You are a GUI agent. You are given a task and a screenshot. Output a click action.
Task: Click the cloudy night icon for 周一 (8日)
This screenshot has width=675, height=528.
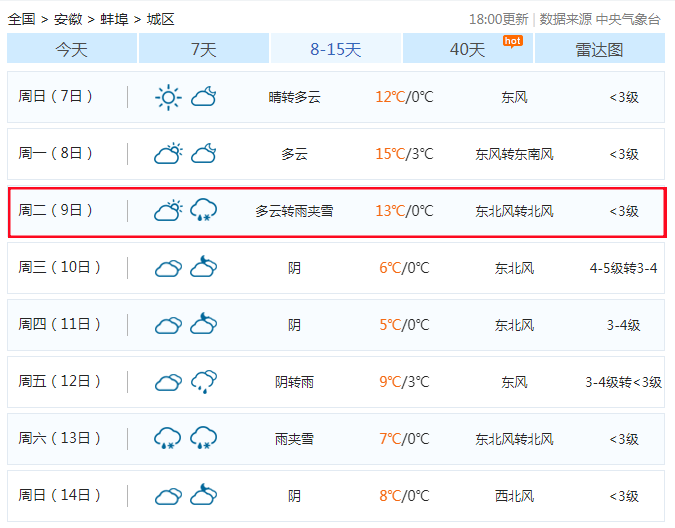pos(204,154)
